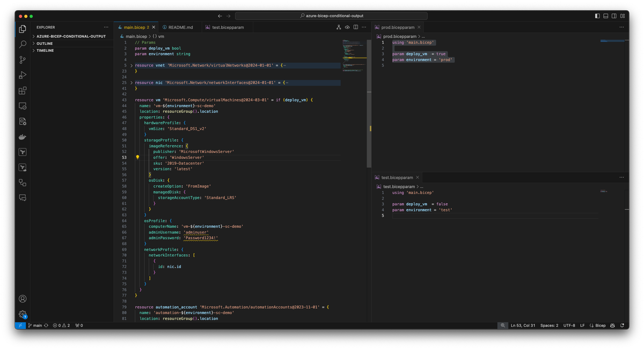This screenshot has width=644, height=349.
Task: Open Problems via errors and warnings counter
Action: (x=61, y=325)
